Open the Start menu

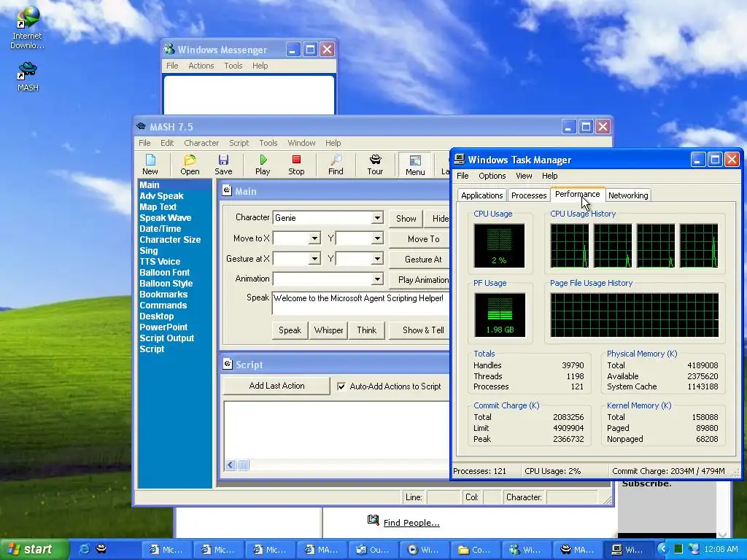coord(34,549)
